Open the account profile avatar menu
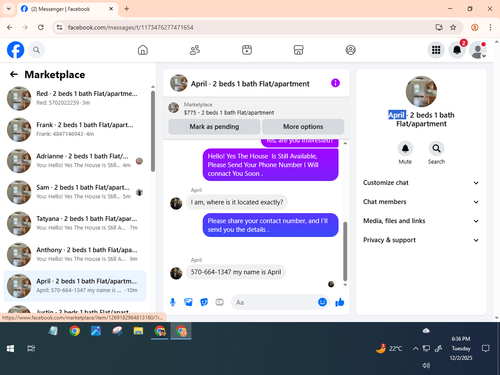The width and height of the screenshot is (500, 375). 478,50
